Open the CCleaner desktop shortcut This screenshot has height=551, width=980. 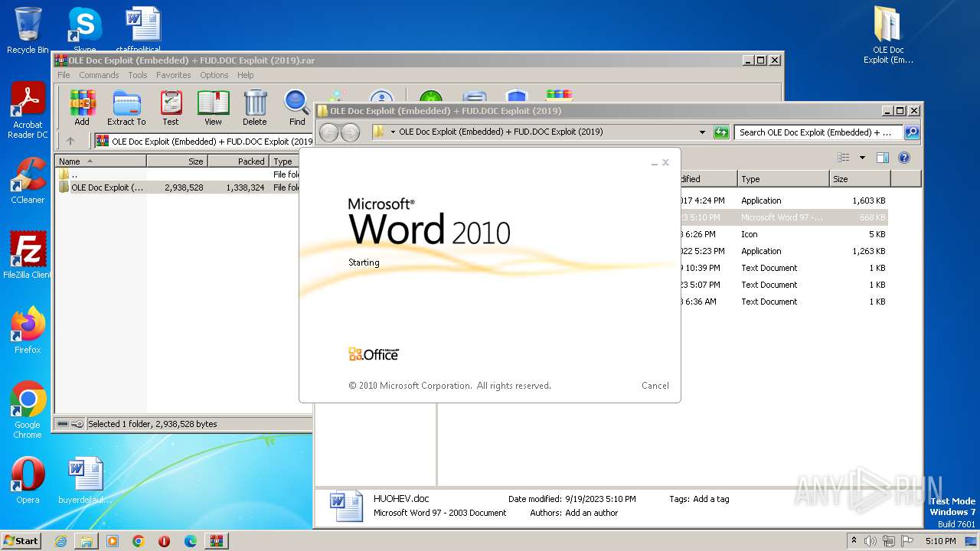(x=28, y=181)
